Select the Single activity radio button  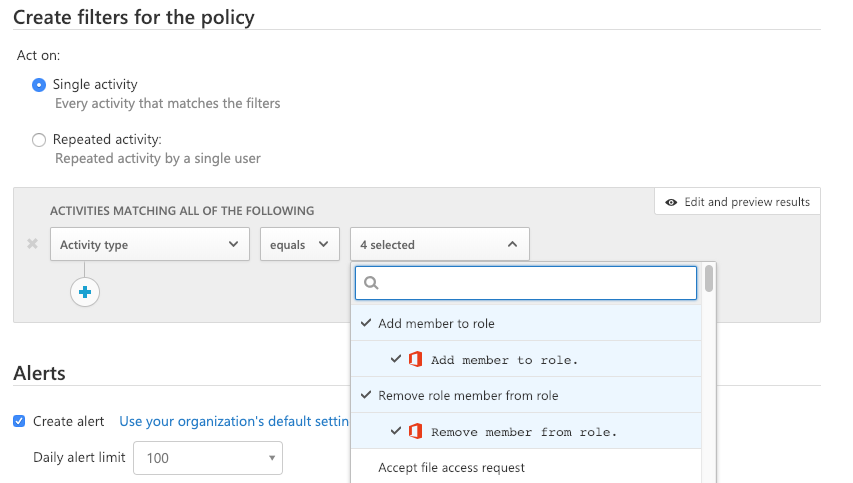click(x=39, y=85)
